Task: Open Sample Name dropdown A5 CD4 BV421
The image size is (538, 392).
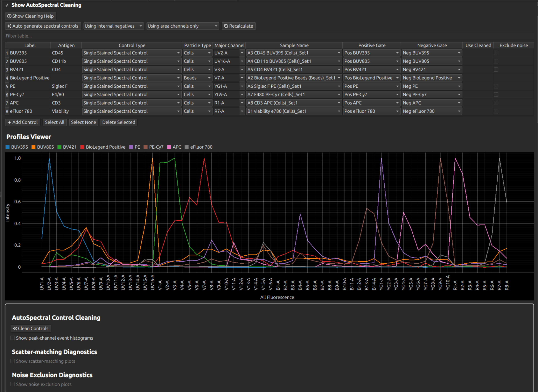Action: tap(294, 70)
